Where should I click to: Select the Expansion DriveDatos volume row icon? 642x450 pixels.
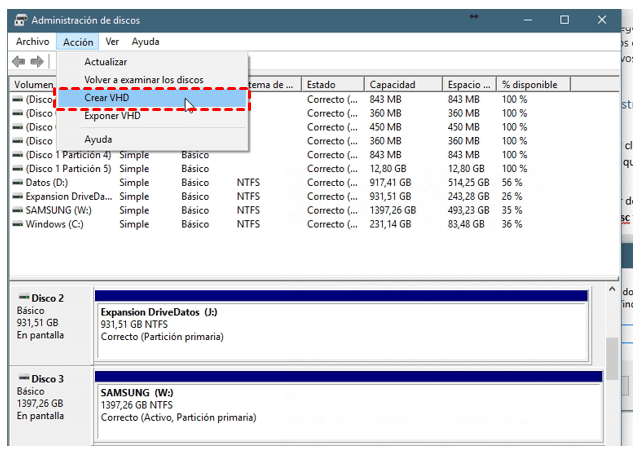click(x=18, y=197)
